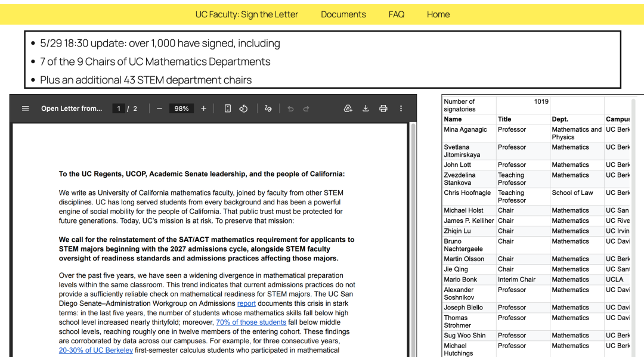Select the 'Michael Hutchings' cell
This screenshot has height=357, width=644.
coord(469,349)
